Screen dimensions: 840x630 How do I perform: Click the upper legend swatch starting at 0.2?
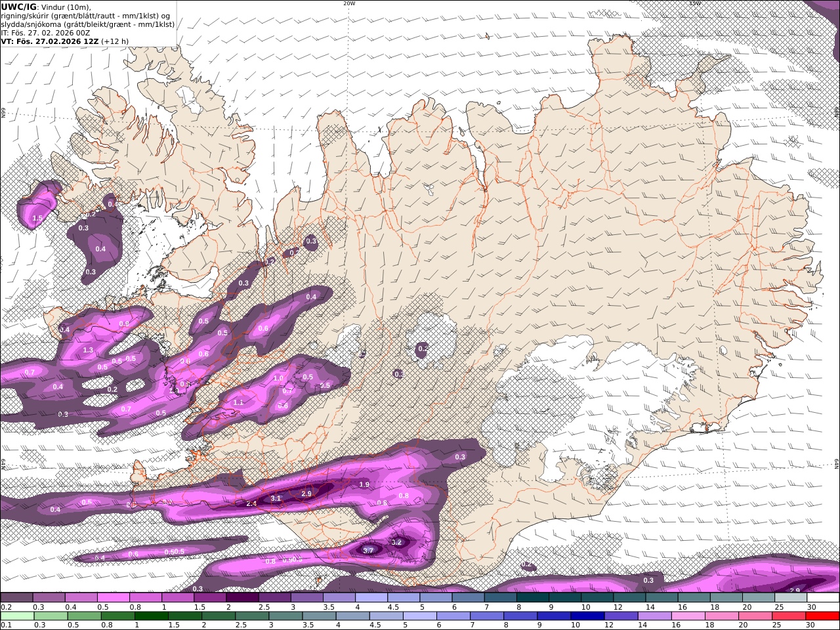tap(16, 598)
